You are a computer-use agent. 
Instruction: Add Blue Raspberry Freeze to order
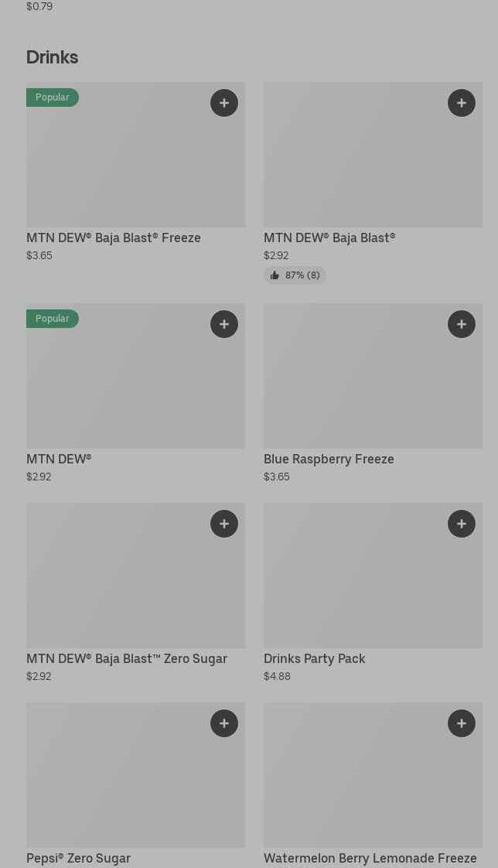[462, 324]
